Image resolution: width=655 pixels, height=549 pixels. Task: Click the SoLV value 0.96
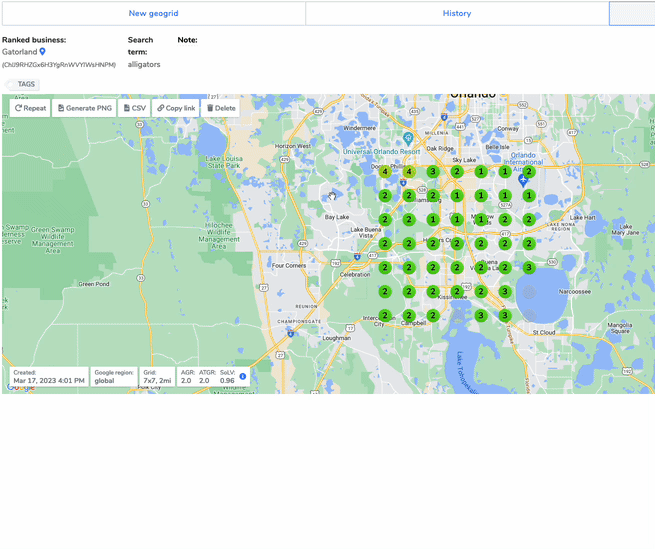[227, 381]
